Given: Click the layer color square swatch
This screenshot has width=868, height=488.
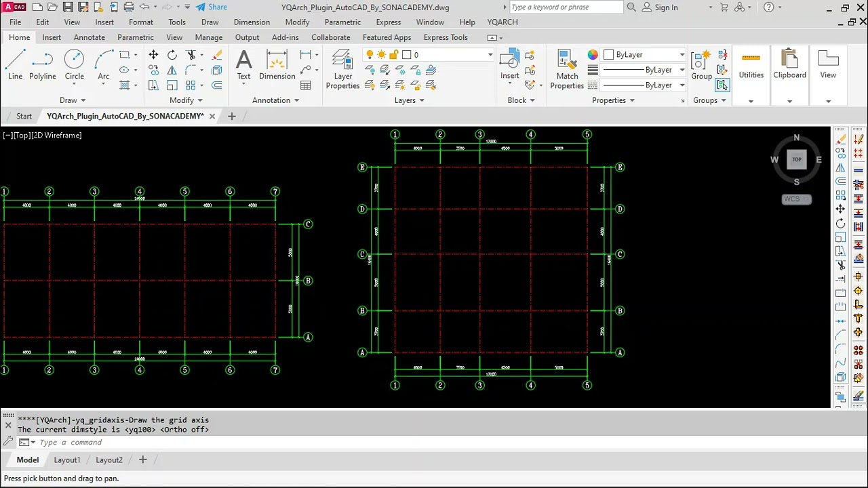Looking at the screenshot, I should 407,55.
